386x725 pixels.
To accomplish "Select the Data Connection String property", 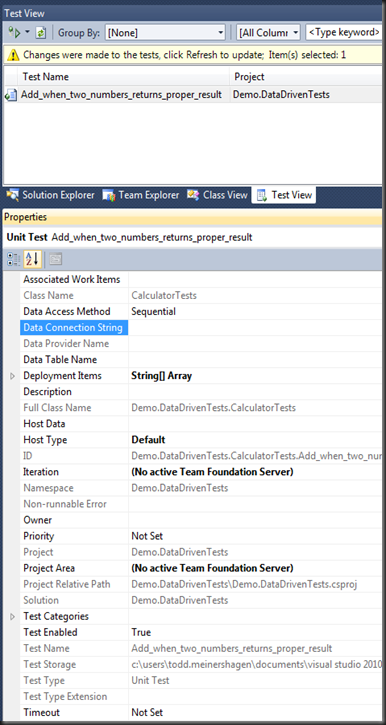I will pyautogui.click(x=74, y=328).
